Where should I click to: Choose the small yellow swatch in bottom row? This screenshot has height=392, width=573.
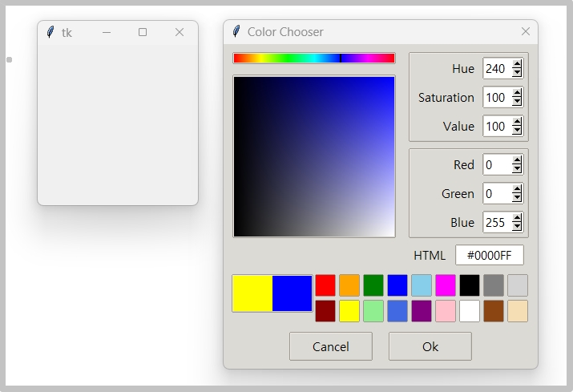(x=349, y=311)
